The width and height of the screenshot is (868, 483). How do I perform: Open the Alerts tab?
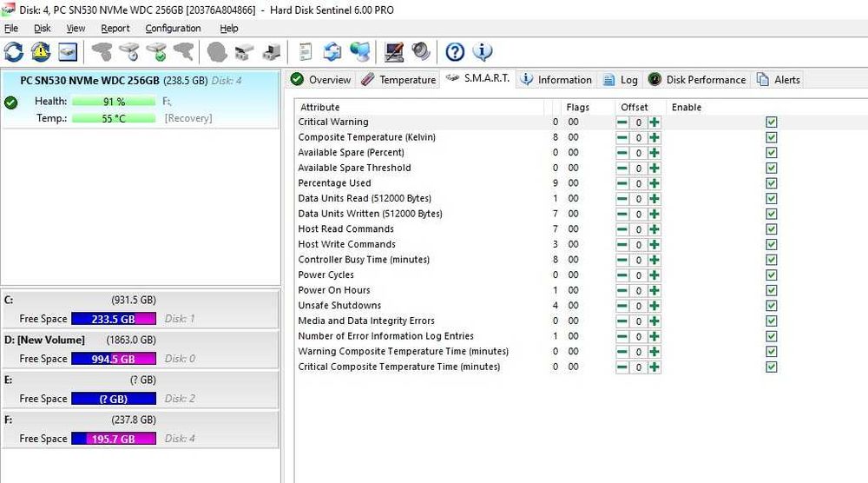pyautogui.click(x=779, y=80)
